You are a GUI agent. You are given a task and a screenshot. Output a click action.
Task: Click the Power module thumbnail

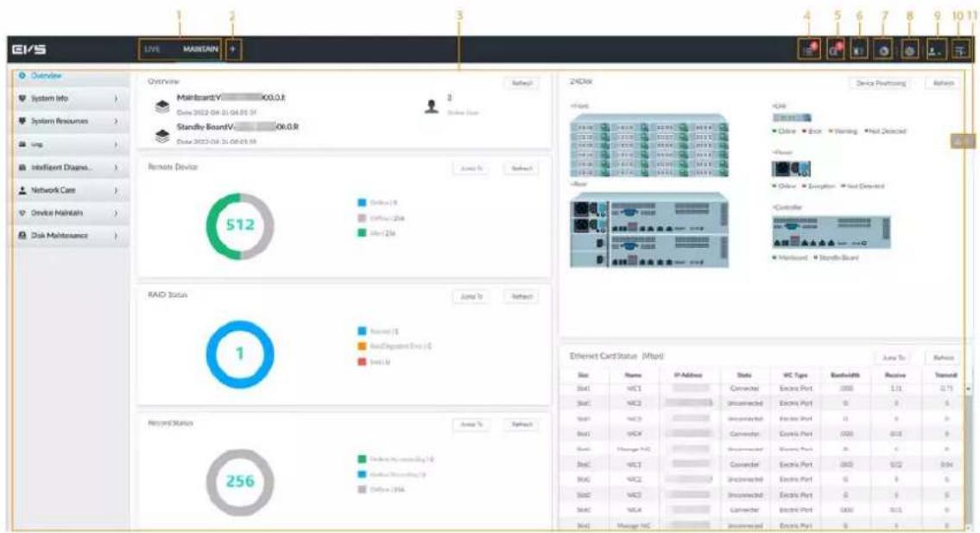(791, 168)
